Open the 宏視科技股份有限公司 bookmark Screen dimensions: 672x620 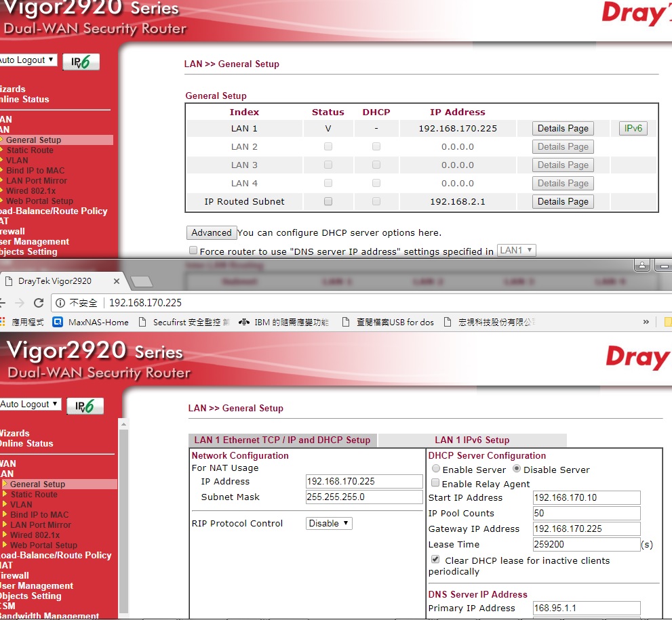point(490,322)
